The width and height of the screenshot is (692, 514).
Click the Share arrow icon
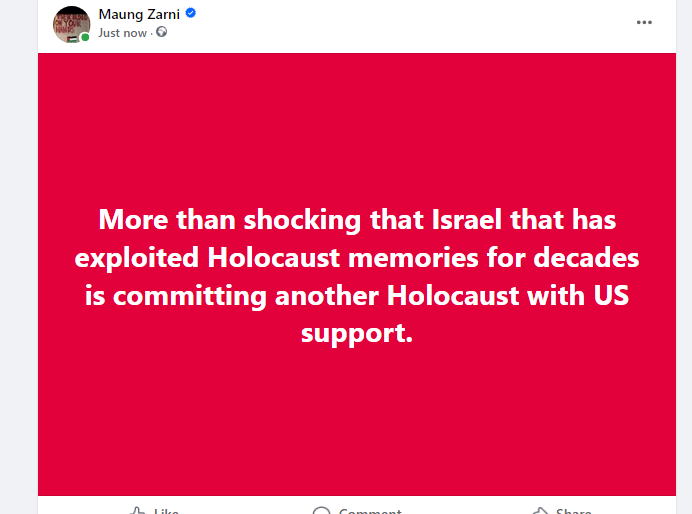click(x=541, y=511)
